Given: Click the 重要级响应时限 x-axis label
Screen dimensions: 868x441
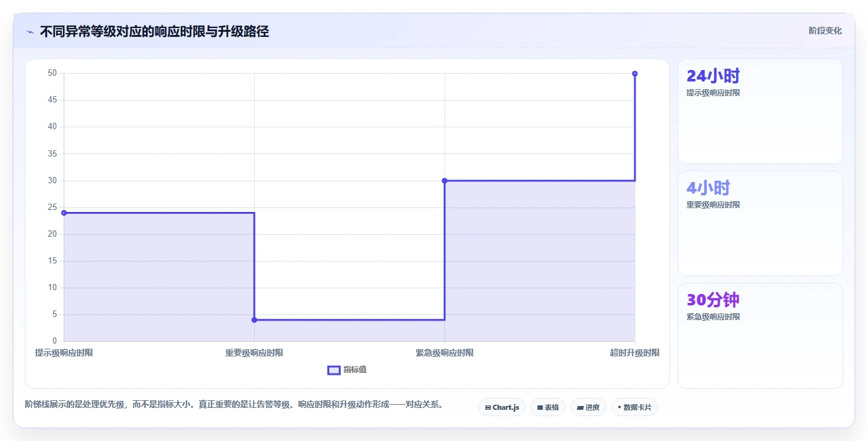Looking at the screenshot, I should click(x=254, y=353).
